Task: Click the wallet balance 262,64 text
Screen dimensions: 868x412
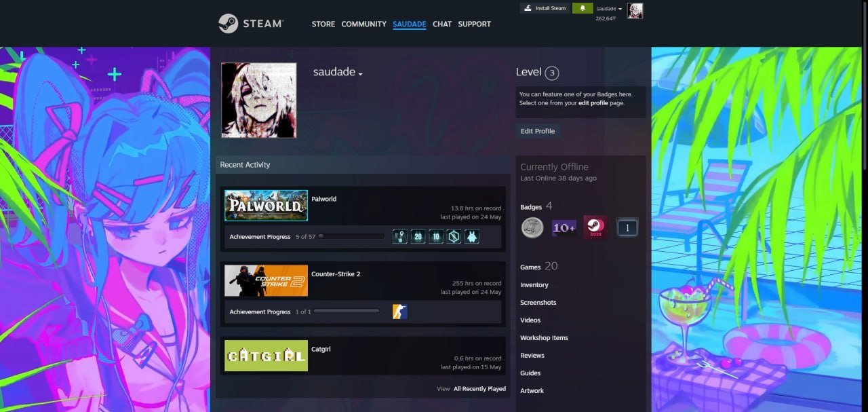Action: pos(605,18)
